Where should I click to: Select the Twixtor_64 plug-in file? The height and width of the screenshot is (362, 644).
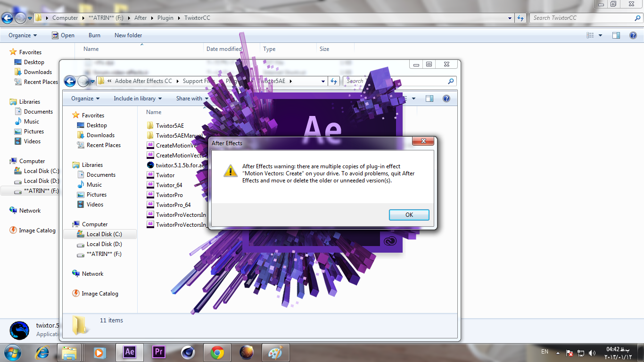(165, 185)
